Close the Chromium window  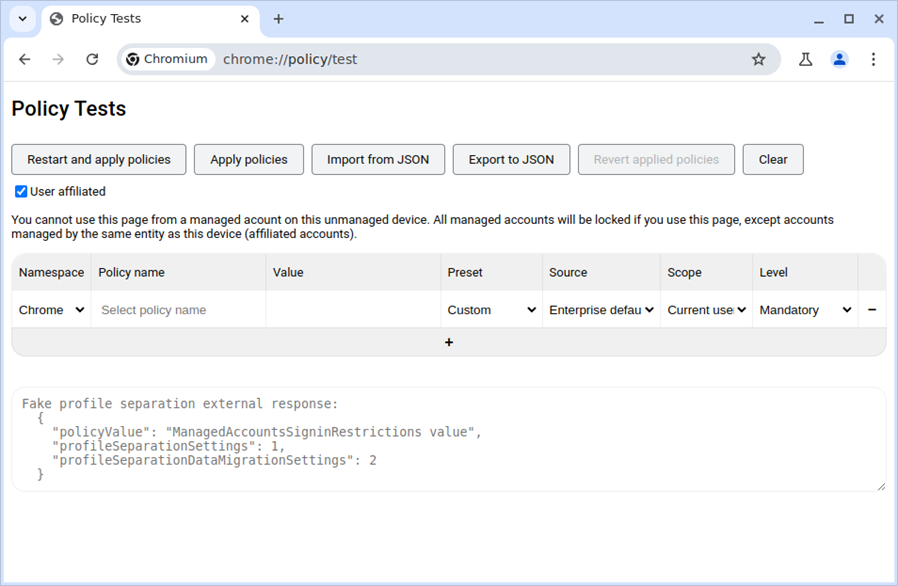pyautogui.click(x=879, y=19)
